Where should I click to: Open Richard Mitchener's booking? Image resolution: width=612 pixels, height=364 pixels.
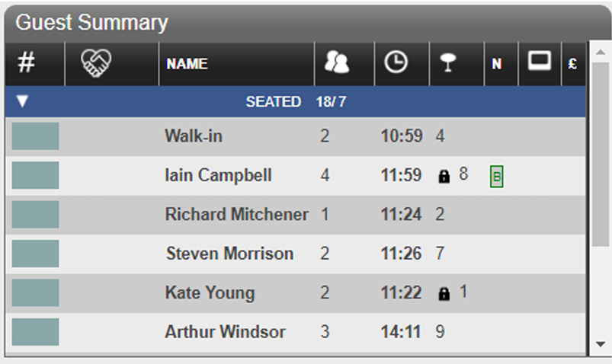pyautogui.click(x=236, y=215)
